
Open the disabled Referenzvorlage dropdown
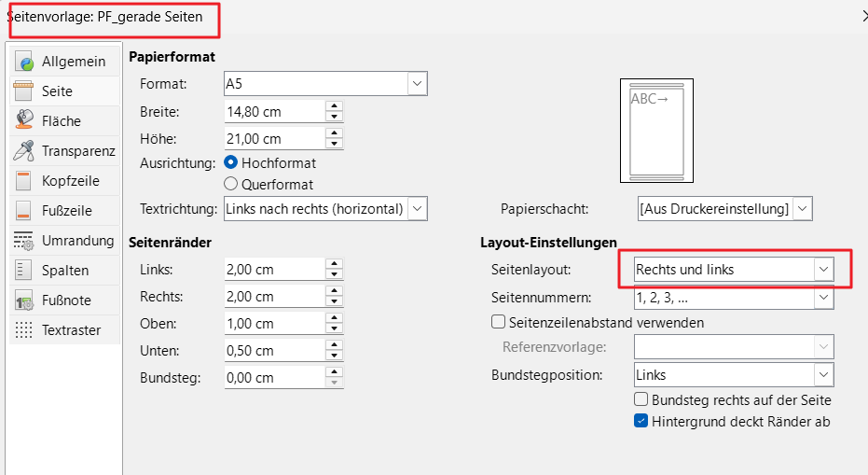(734, 347)
